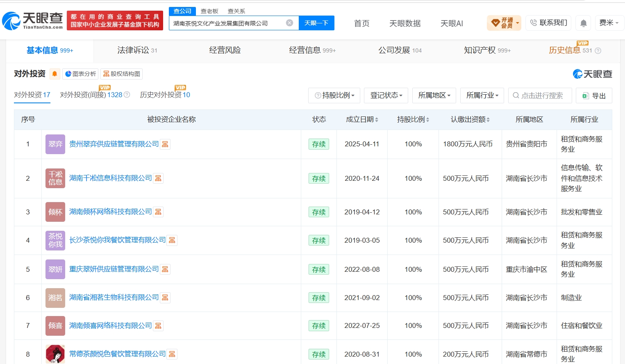625x364 pixels.
Task: Open 湖南千淞信息科技有限公司 company link
Action: (110, 178)
